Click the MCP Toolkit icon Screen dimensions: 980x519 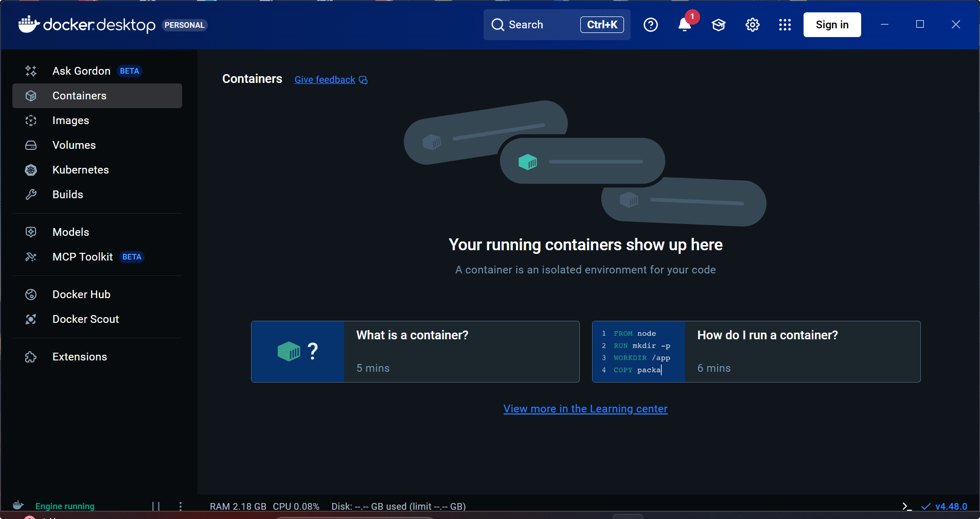(31, 257)
